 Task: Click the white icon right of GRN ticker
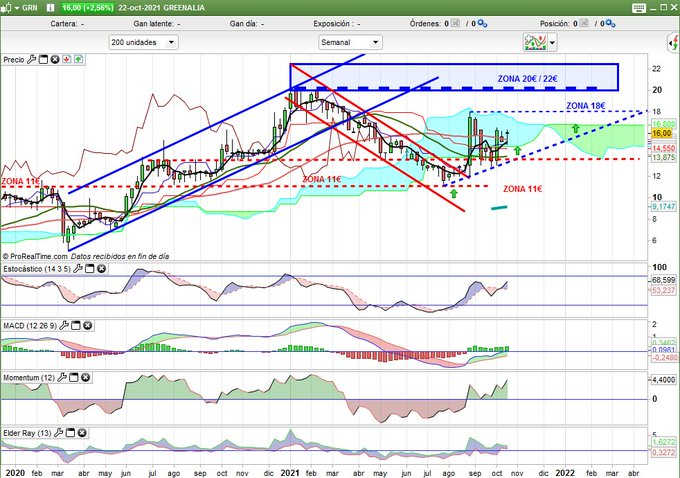51,8
